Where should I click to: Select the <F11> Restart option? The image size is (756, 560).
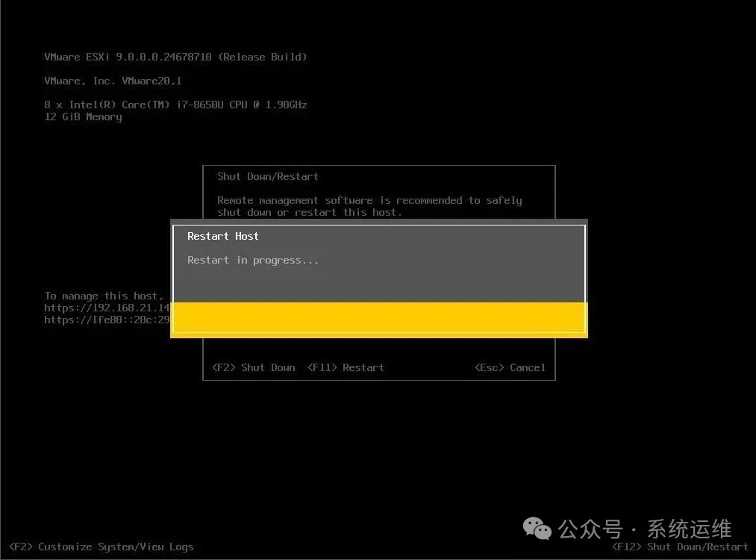pos(346,367)
